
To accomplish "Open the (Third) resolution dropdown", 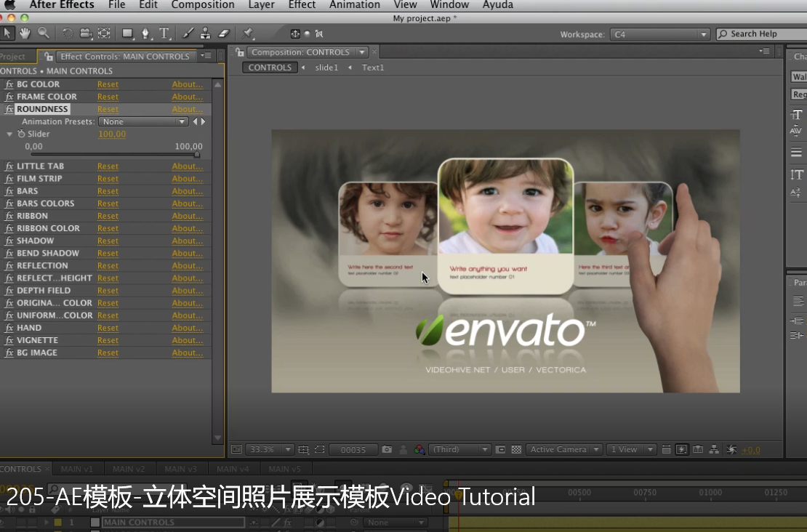I will pyautogui.click(x=459, y=450).
